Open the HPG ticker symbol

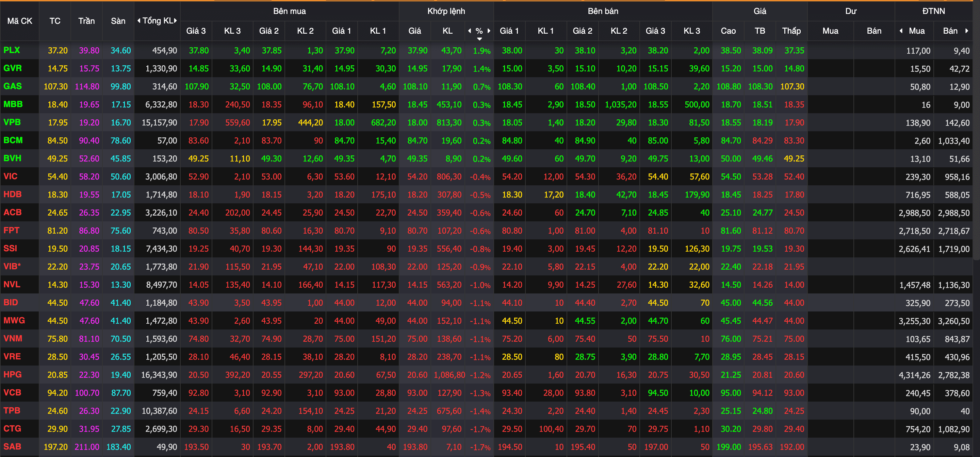(12, 374)
